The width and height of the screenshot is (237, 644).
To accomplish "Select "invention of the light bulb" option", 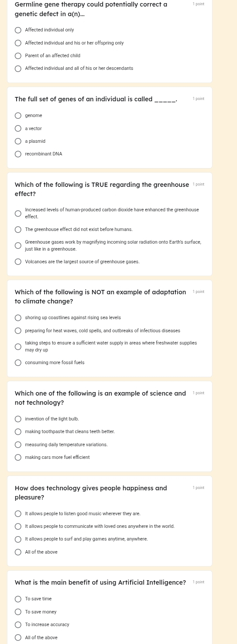I will [x=18, y=419].
